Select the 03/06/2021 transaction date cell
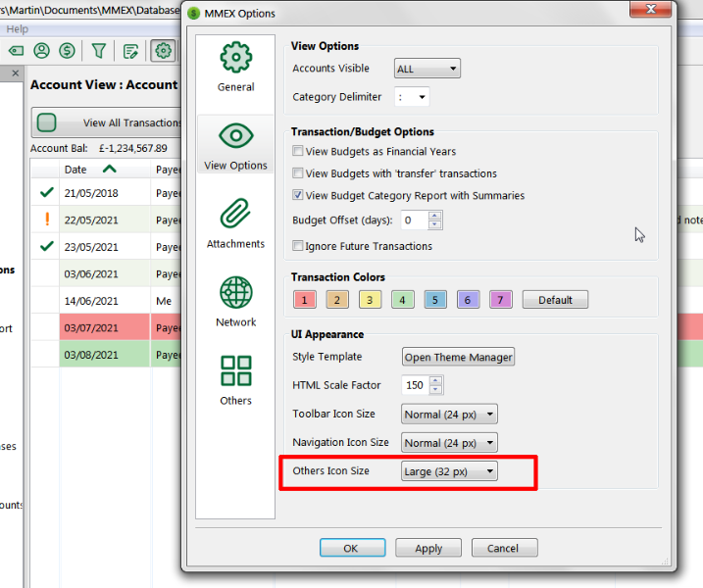Viewport: 703px width, 588px height. pos(105,273)
